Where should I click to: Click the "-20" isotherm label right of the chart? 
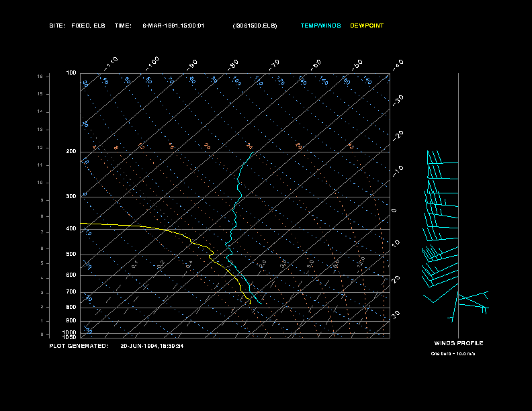[398, 136]
